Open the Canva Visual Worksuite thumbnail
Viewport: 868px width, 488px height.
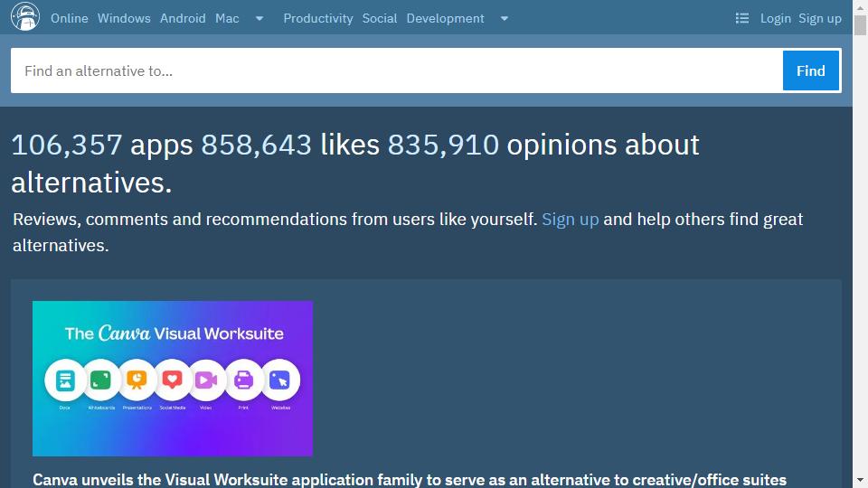pos(173,379)
